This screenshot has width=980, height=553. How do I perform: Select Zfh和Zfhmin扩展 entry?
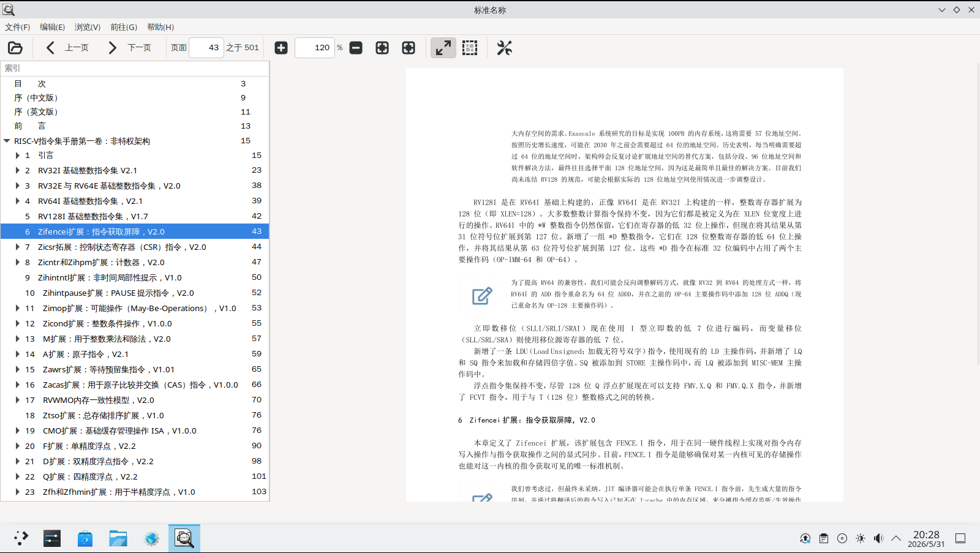click(x=135, y=492)
